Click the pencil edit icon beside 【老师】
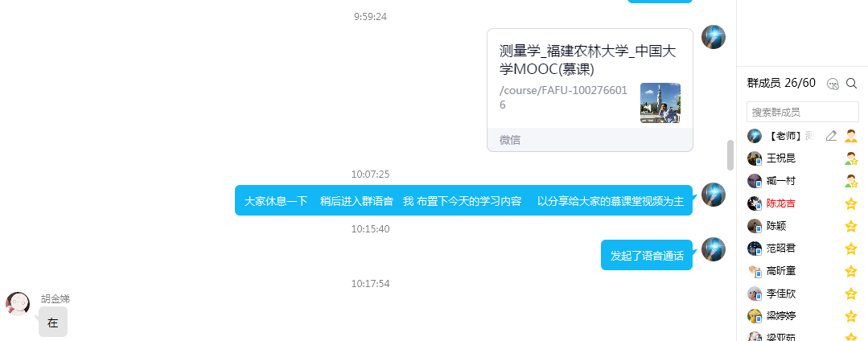 (831, 136)
